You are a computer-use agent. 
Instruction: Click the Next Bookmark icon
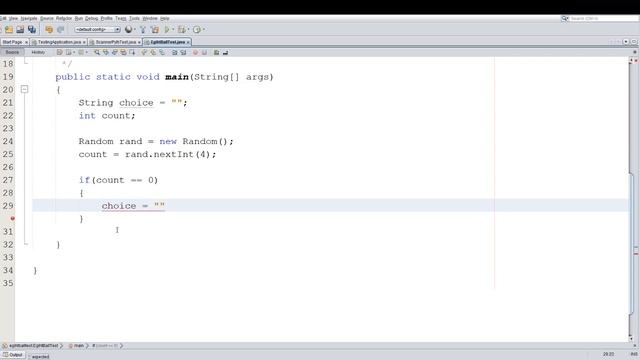coord(153,52)
